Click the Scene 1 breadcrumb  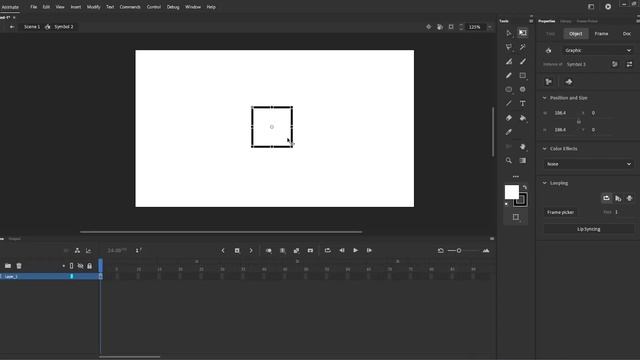click(32, 27)
